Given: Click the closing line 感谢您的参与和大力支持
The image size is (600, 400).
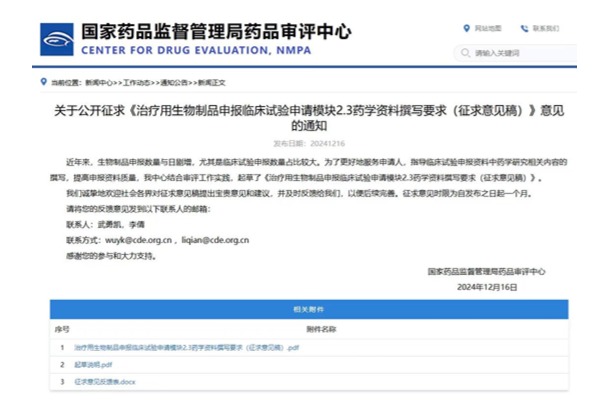Looking at the screenshot, I should point(111,256).
